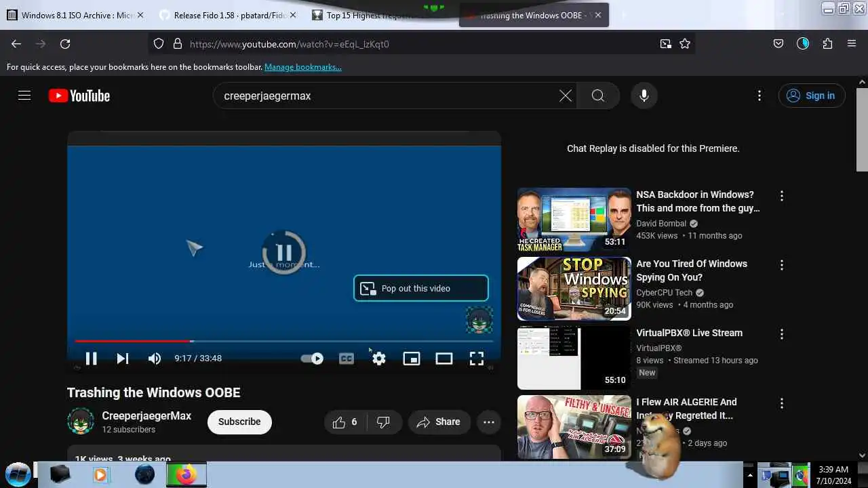Switch to theater mode
This screenshot has height=488, width=868.
(x=444, y=359)
